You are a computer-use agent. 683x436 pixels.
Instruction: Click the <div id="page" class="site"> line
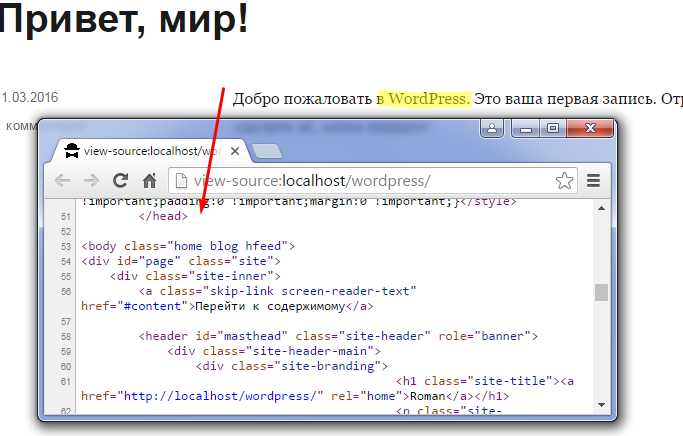[x=181, y=261]
